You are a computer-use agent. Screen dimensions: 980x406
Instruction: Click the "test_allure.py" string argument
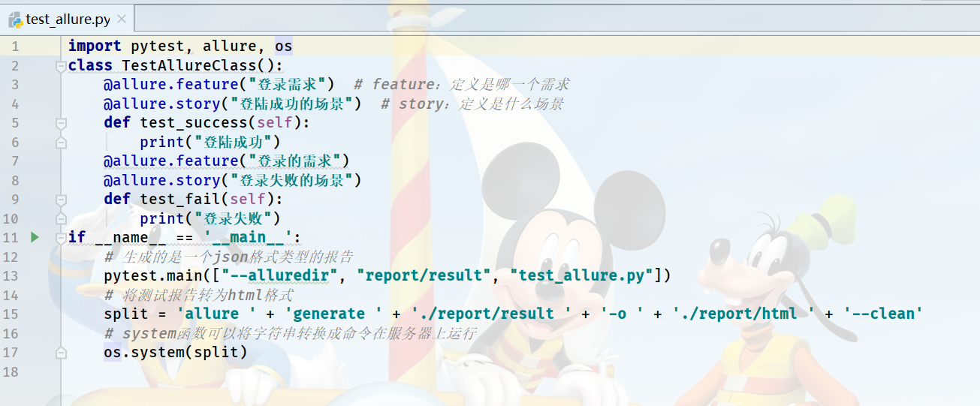click(581, 275)
